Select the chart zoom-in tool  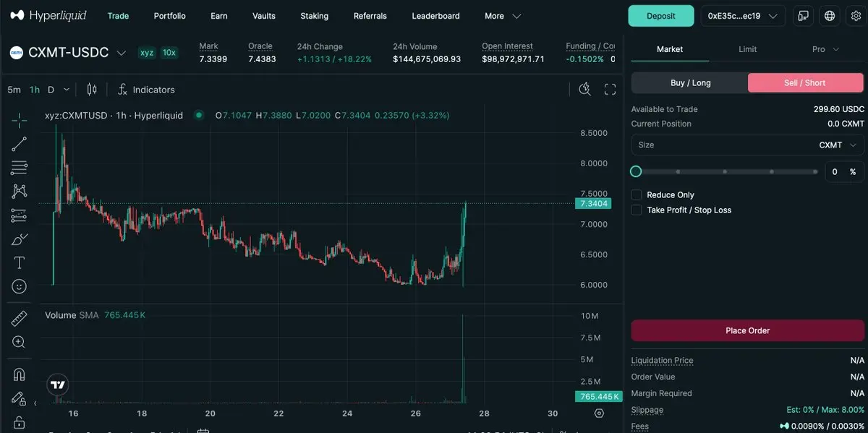[x=20, y=342]
